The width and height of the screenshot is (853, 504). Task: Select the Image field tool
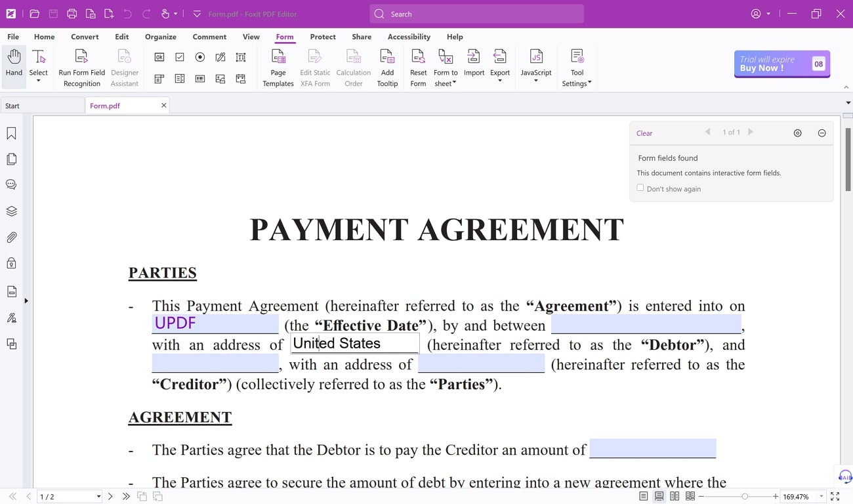220,79
